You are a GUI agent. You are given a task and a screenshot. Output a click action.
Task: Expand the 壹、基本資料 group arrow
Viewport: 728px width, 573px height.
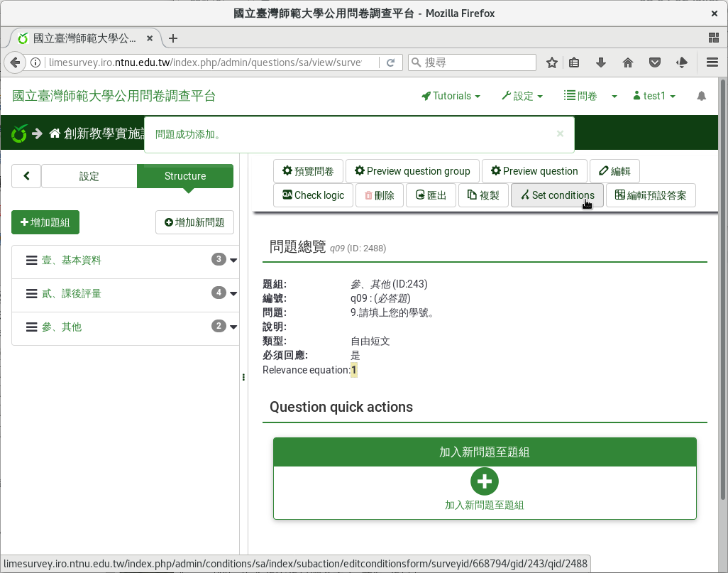[233, 261]
